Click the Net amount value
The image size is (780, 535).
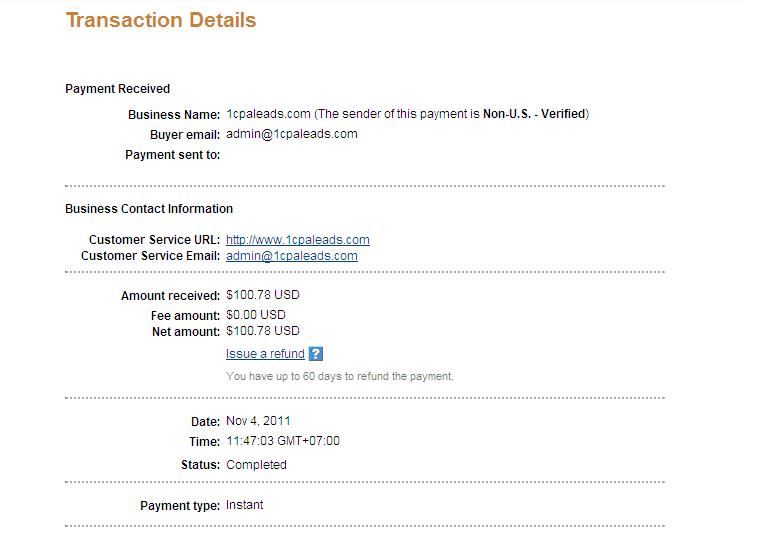[x=263, y=331]
